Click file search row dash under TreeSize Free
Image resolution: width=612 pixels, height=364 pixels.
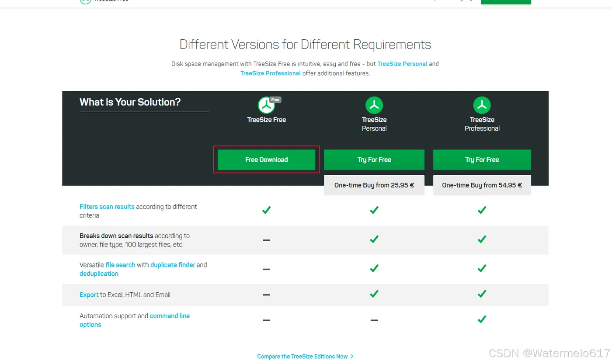(x=266, y=269)
